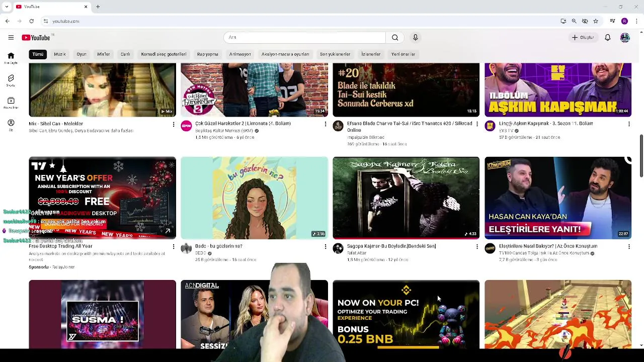Open the YouTube account avatar menu

[x=625, y=37]
